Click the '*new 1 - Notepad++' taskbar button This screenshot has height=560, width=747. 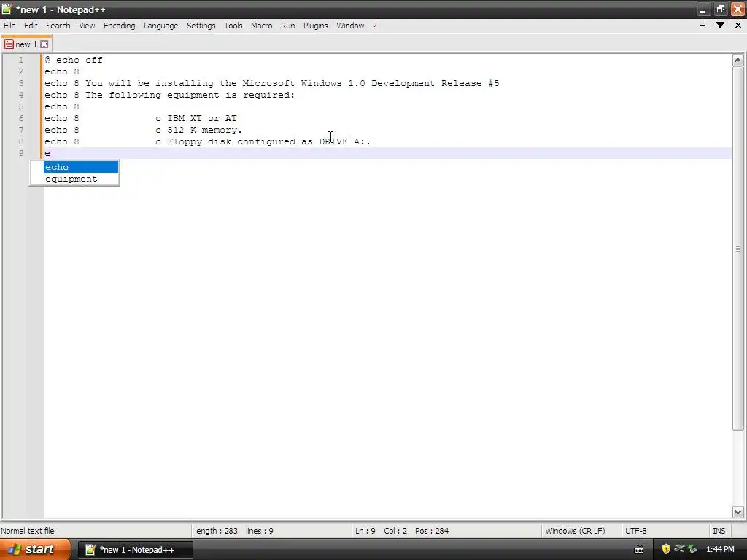click(x=136, y=550)
